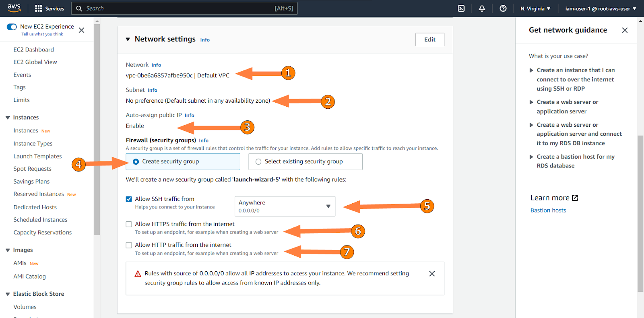Open the N. Virginia region dropdown
This screenshot has height=318, width=644.
tap(535, 8)
